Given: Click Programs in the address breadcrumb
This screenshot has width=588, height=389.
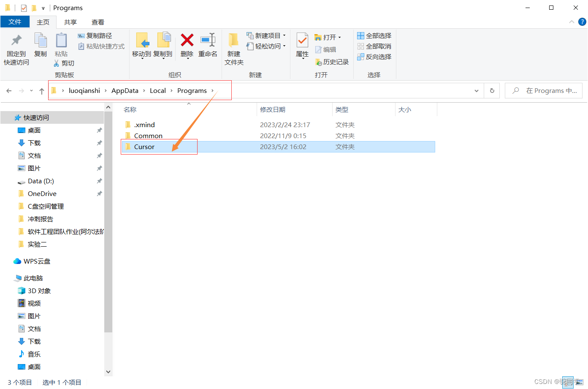Looking at the screenshot, I should point(192,91).
